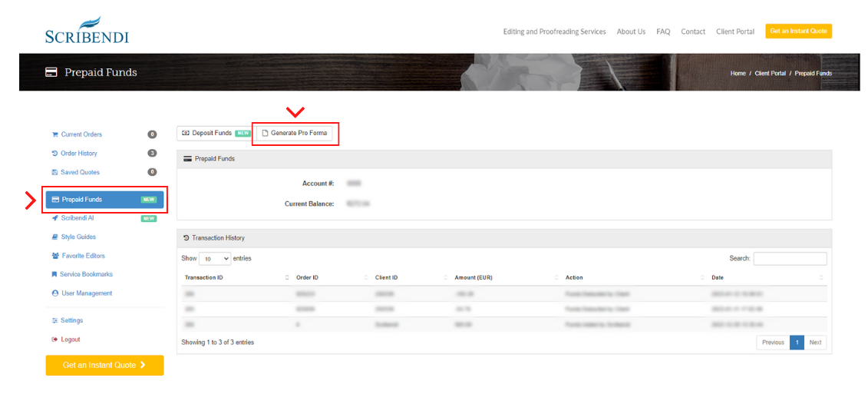Screen dimensions: 868x414
Task: Click the Scribendi AI rocket icon
Action: coord(54,218)
